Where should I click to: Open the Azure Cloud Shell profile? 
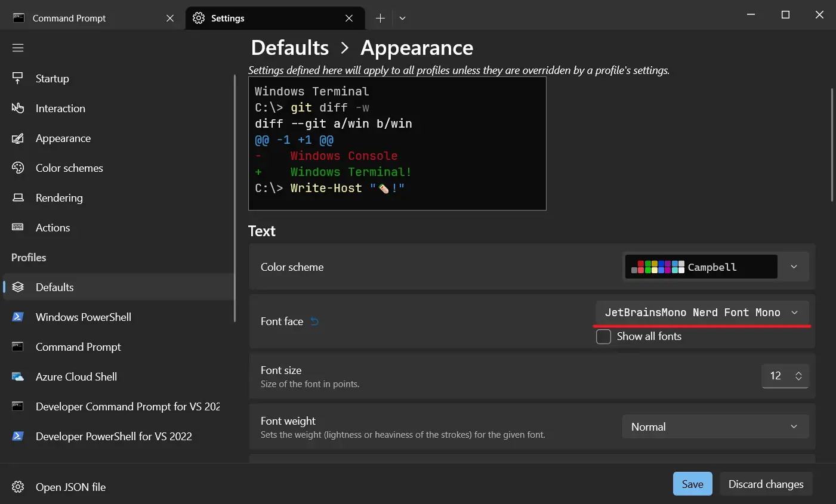(x=76, y=376)
